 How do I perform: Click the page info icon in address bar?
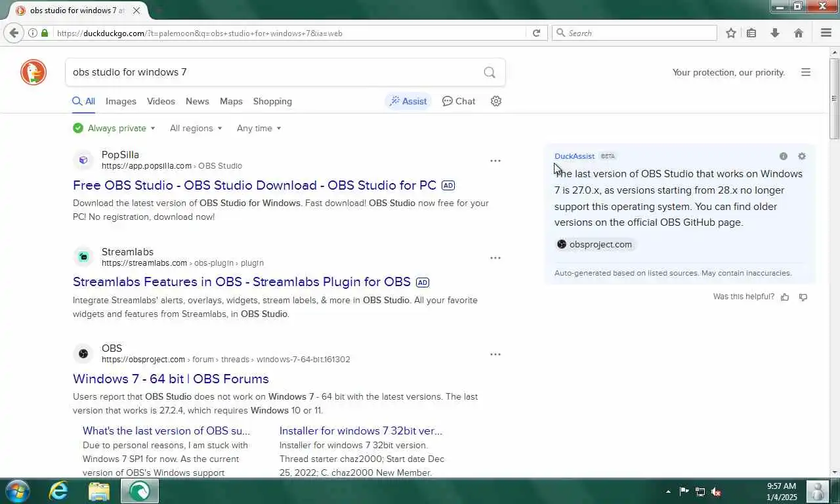coord(33,33)
